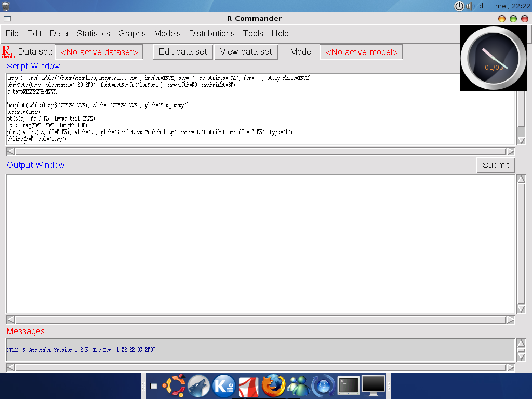Image resolution: width=532 pixels, height=399 pixels.
Task: Click the 'Output Window' label
Action: coord(36,165)
